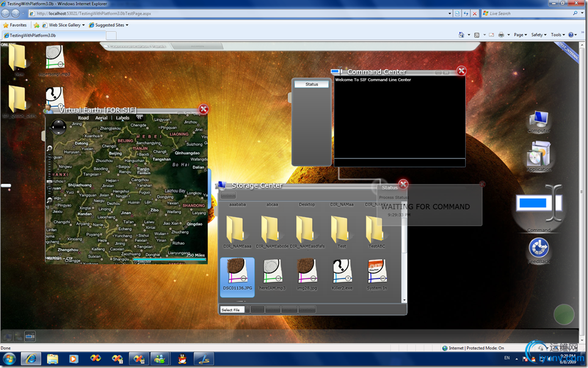The height and width of the screenshot is (368, 588).
Task: Open the Windows Start button
Action: click(9, 359)
